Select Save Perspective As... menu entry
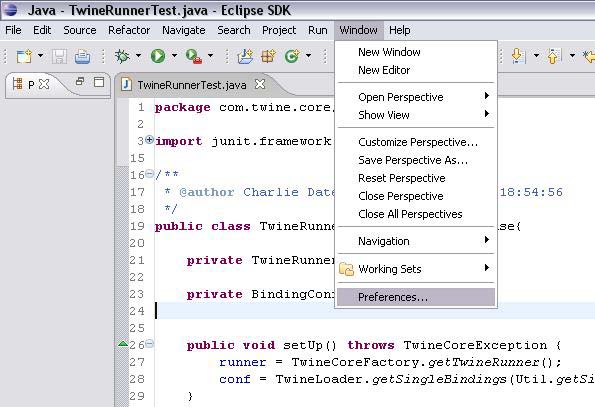595x407 pixels. click(x=416, y=160)
